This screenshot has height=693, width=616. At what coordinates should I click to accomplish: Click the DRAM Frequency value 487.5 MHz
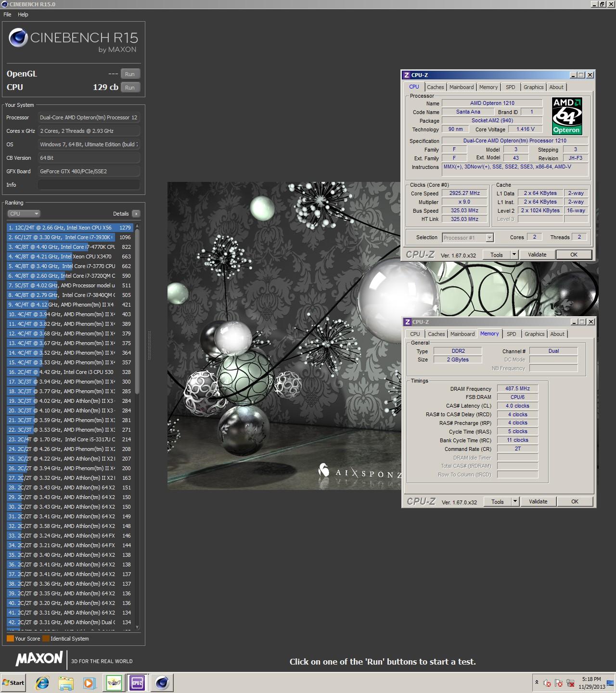pyautogui.click(x=517, y=389)
